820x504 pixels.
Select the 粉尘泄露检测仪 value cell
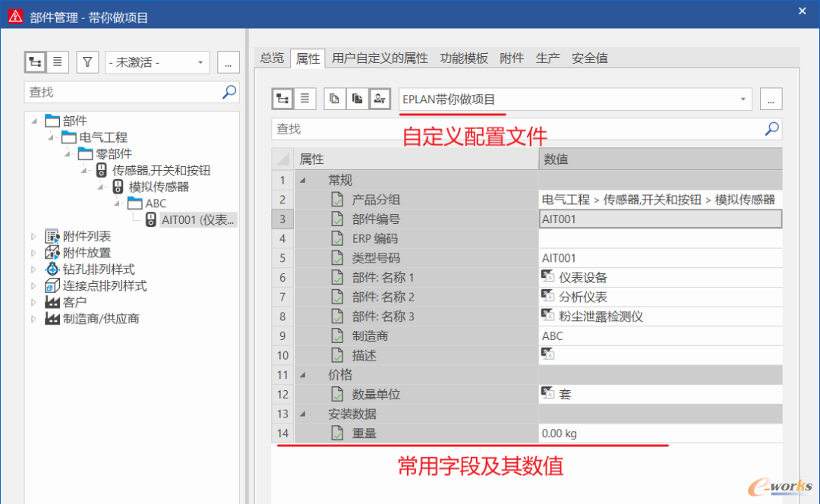pos(661,317)
